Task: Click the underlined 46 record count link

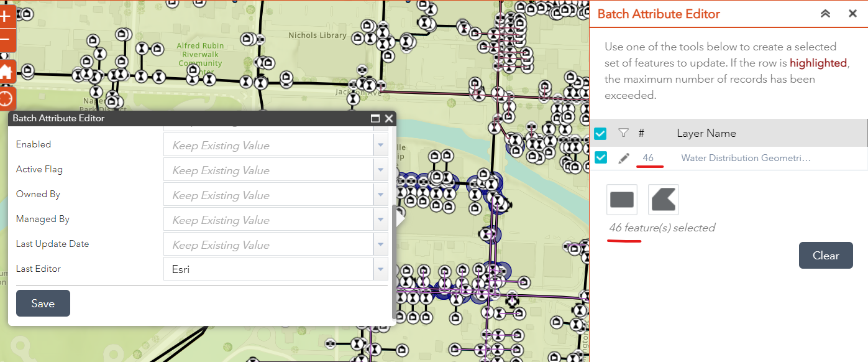Action: pyautogui.click(x=649, y=158)
